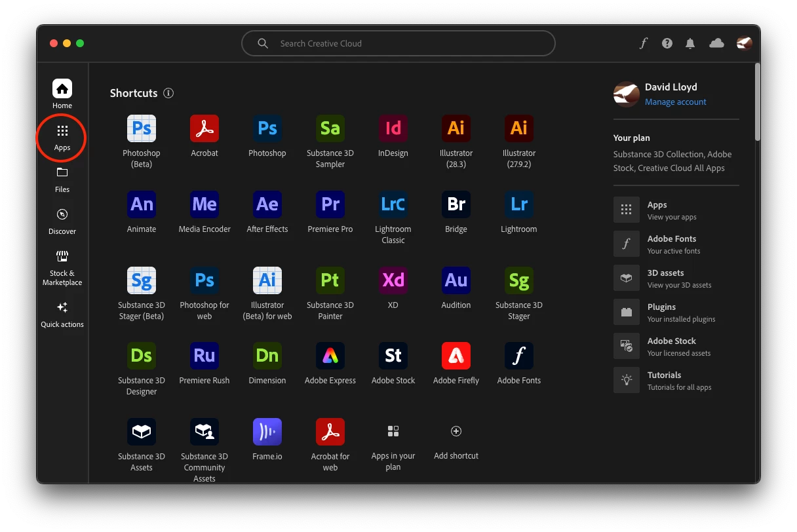Open Discover in sidebar
This screenshot has height=532, width=797.
pyautogui.click(x=62, y=221)
